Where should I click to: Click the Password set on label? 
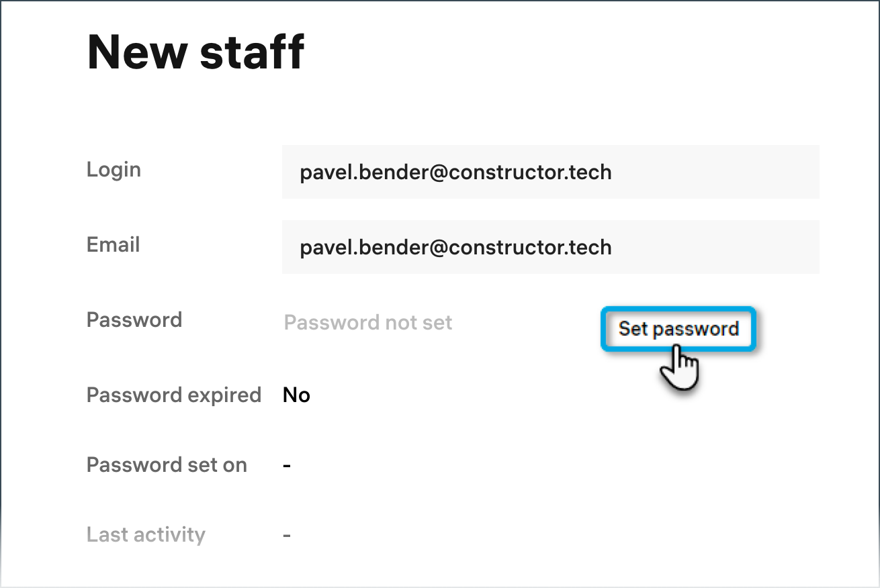click(x=167, y=465)
